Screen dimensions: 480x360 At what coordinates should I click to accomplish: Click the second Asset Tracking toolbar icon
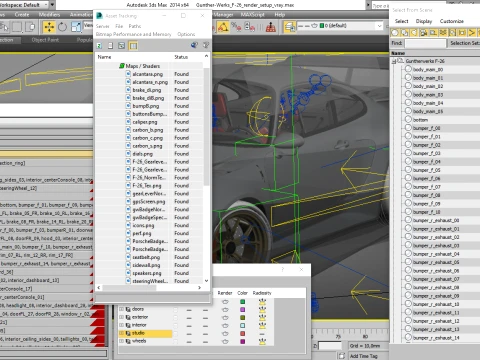[x=111, y=46]
